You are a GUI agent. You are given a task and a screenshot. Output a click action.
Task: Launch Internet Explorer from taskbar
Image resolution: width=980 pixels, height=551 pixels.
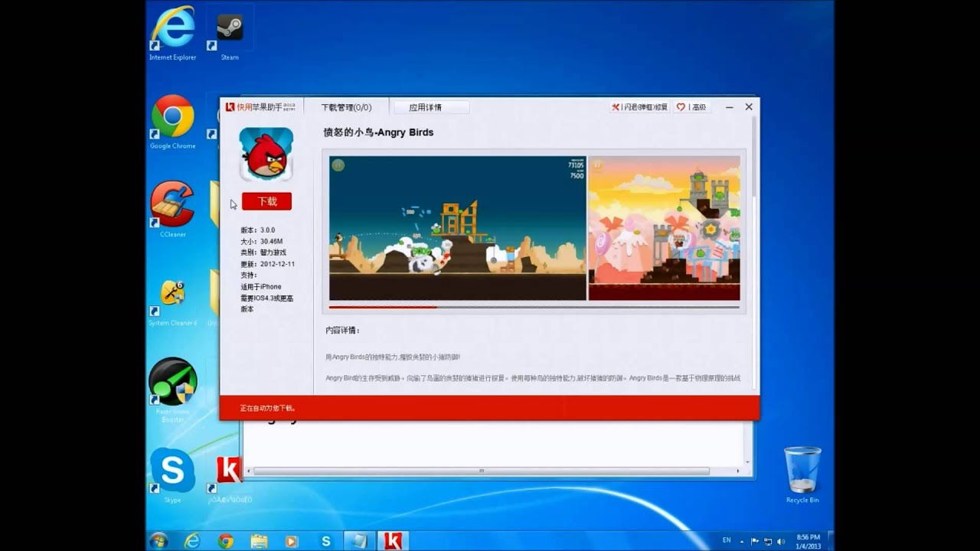click(x=192, y=541)
